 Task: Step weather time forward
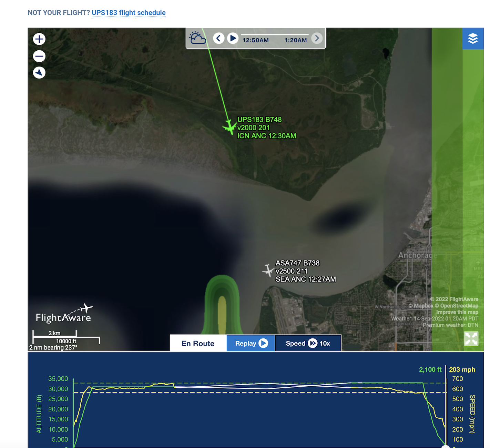pyautogui.click(x=317, y=38)
